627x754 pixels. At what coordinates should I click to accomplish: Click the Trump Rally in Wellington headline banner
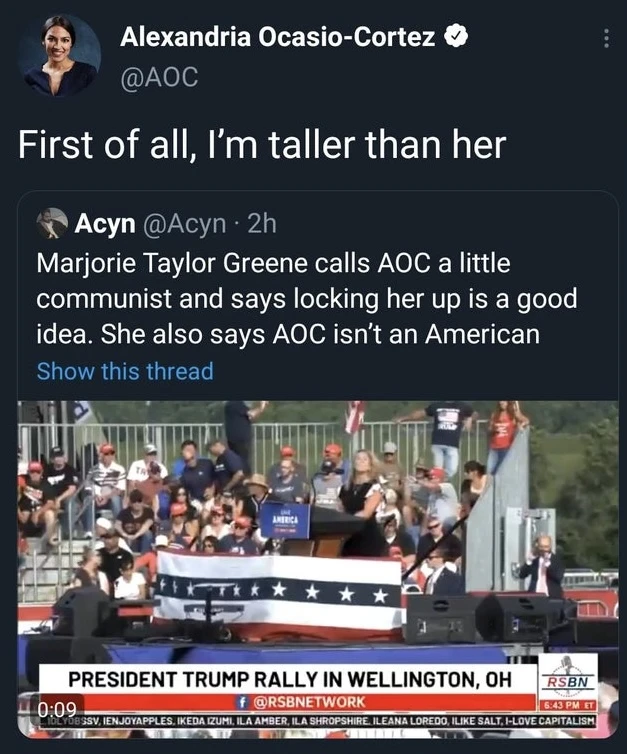coord(288,678)
